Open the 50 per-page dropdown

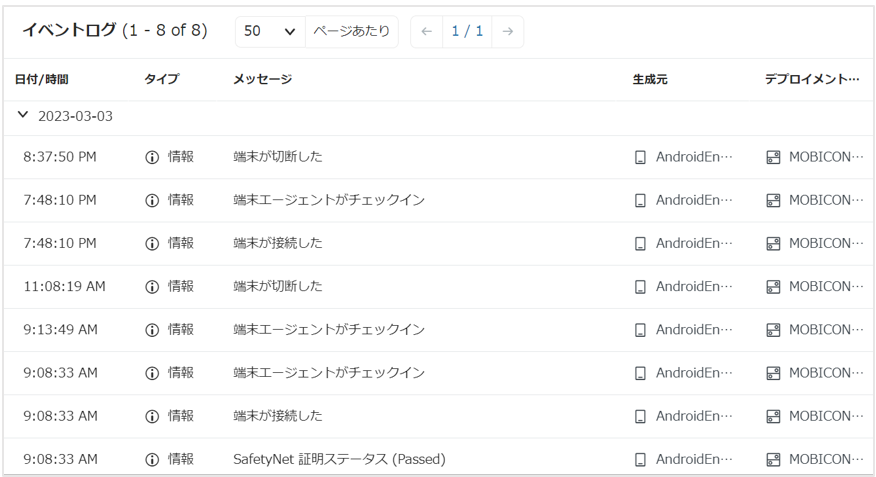269,32
